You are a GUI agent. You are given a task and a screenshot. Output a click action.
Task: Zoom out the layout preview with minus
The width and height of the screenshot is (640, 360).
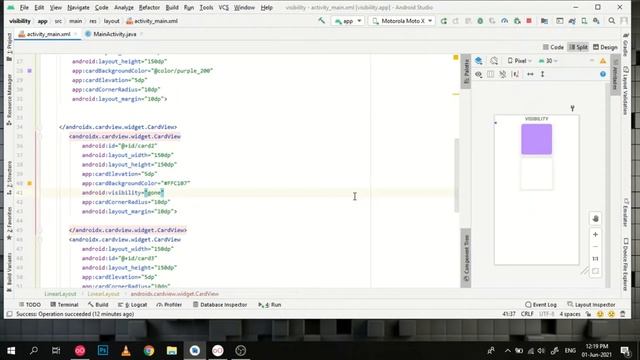click(596, 247)
